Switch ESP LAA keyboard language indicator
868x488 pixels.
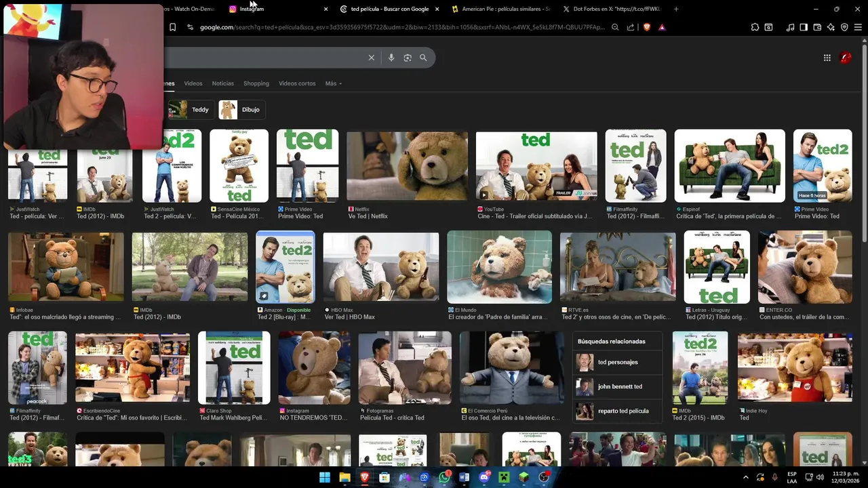[792, 477]
